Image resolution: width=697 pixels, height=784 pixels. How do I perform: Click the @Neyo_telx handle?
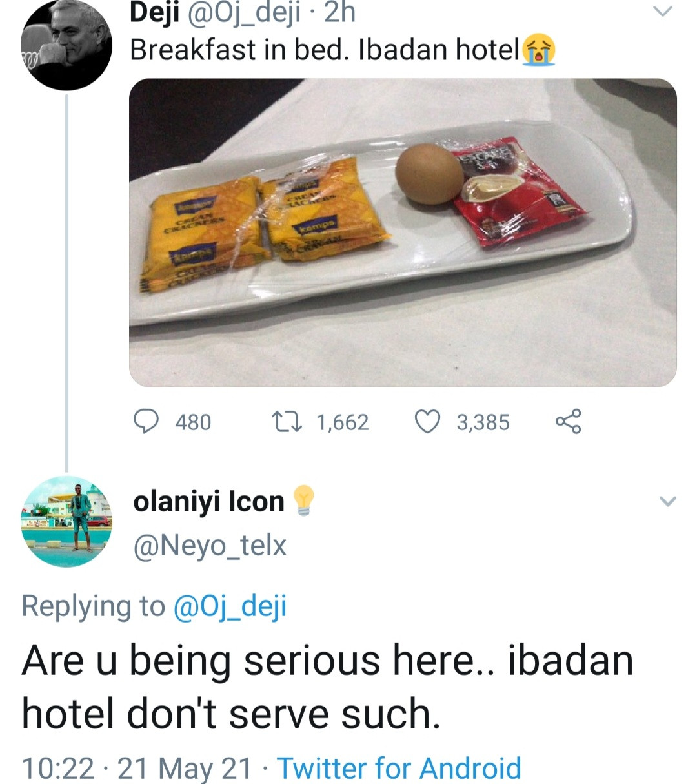coord(209,546)
